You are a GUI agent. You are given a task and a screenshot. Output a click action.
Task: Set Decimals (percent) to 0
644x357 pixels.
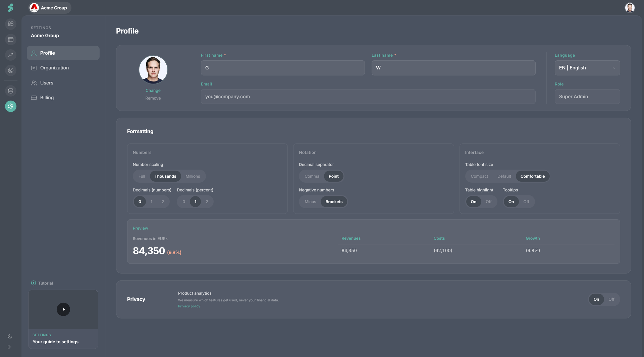(184, 202)
